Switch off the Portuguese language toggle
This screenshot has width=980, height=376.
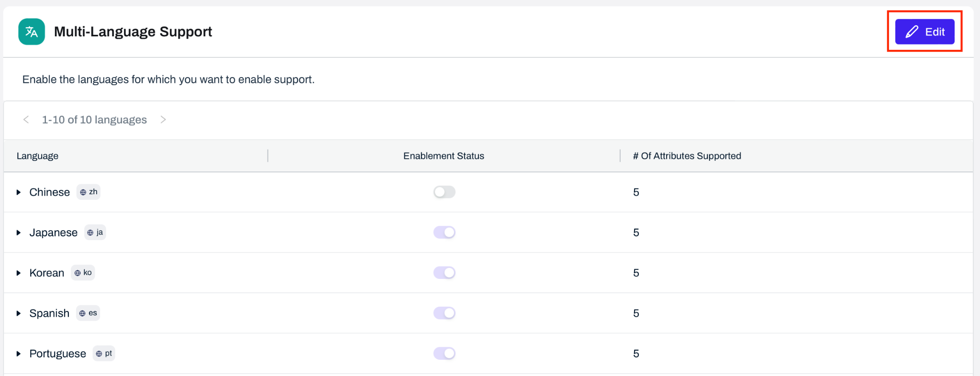click(x=444, y=354)
